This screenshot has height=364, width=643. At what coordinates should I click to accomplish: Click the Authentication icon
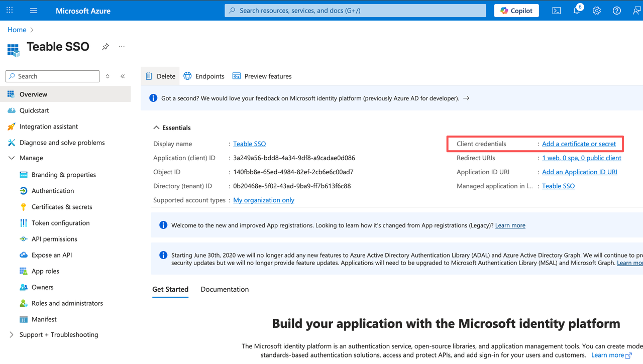23,191
